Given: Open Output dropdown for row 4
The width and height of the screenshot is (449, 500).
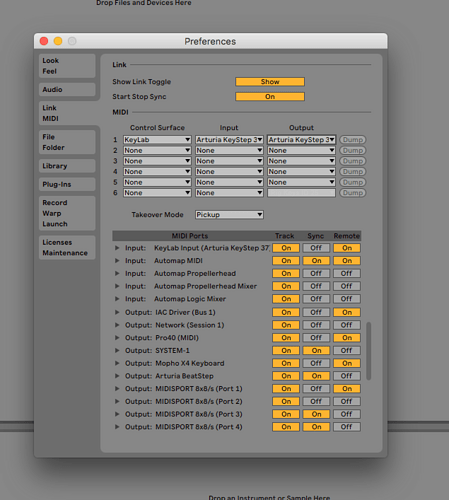Looking at the screenshot, I should pos(301,172).
